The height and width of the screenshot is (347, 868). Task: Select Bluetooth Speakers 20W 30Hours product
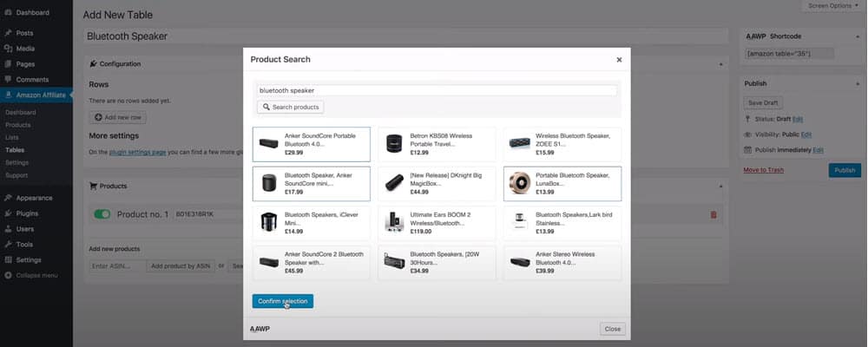[437, 263]
